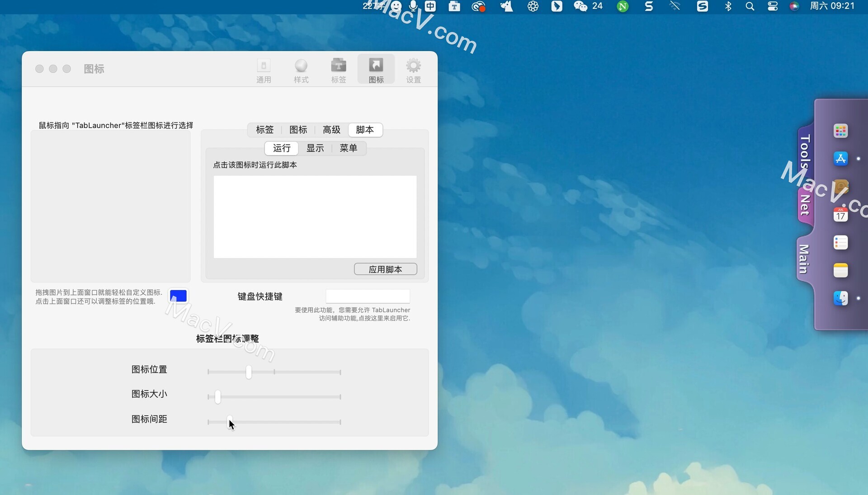Image resolution: width=868 pixels, height=495 pixels.
Task: Open App Store from the TabLauncher dock
Action: click(840, 159)
